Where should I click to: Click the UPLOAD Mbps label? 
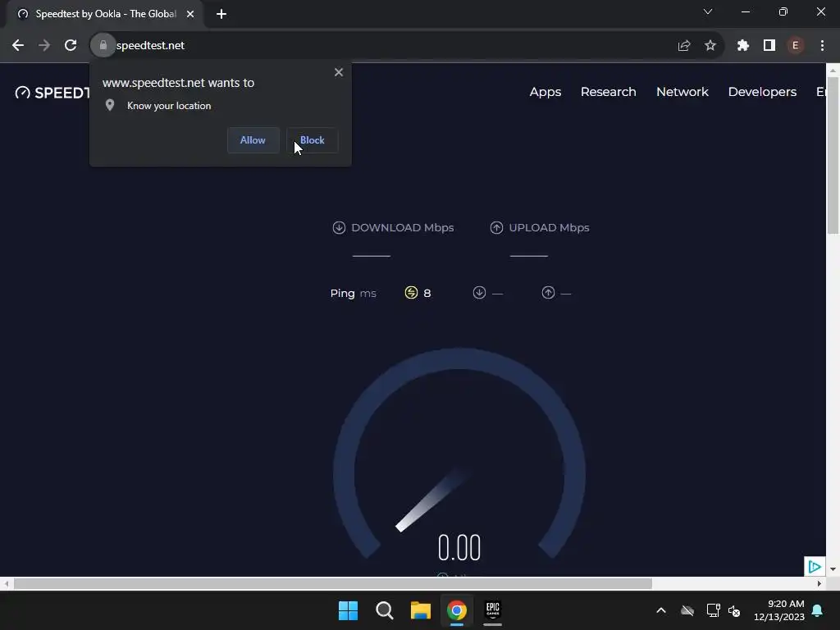[x=549, y=228]
